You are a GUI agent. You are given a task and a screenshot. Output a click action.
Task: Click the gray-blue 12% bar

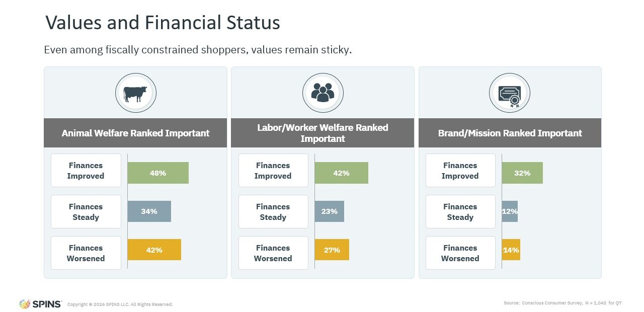(510, 211)
